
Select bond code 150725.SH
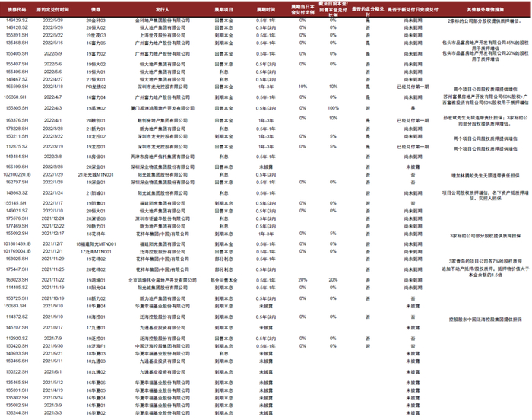pyautogui.click(x=16, y=298)
